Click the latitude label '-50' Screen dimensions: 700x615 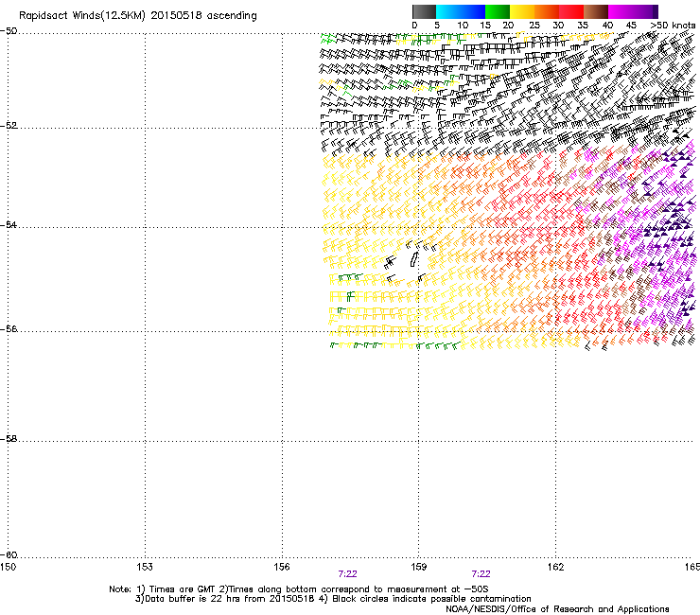[x=9, y=31]
